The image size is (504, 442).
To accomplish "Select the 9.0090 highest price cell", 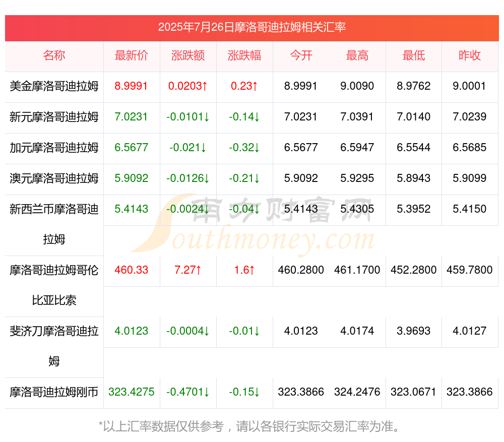I will click(357, 86).
